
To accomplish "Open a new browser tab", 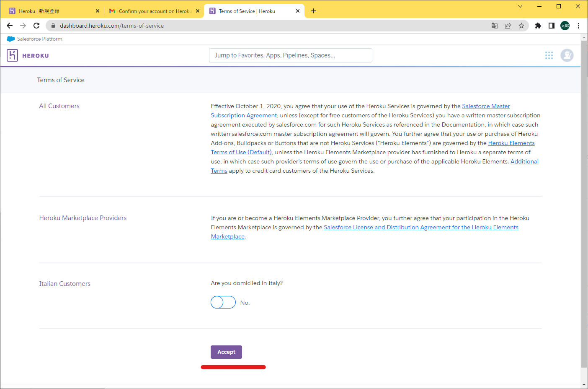I will [x=314, y=11].
